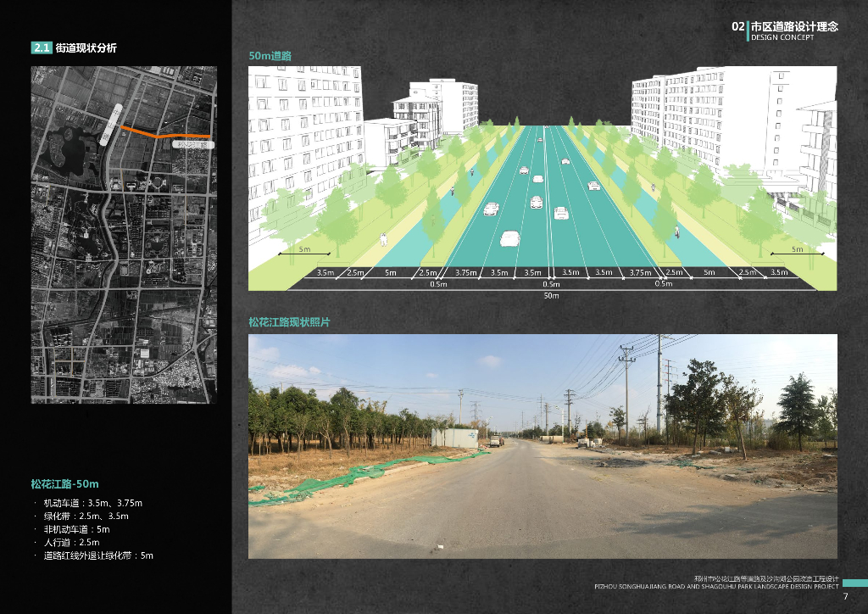Click the 50m total width label
The width and height of the screenshot is (868, 614).
551,296
